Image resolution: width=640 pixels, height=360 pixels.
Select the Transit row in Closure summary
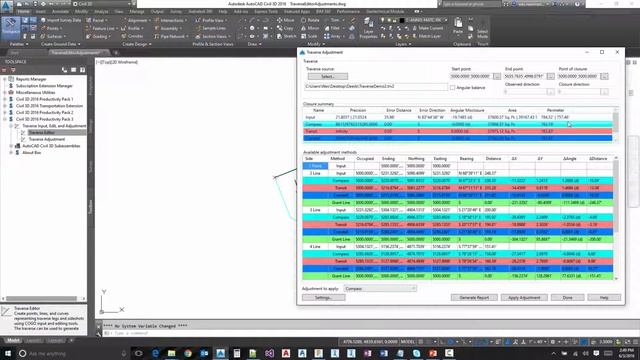pos(458,131)
